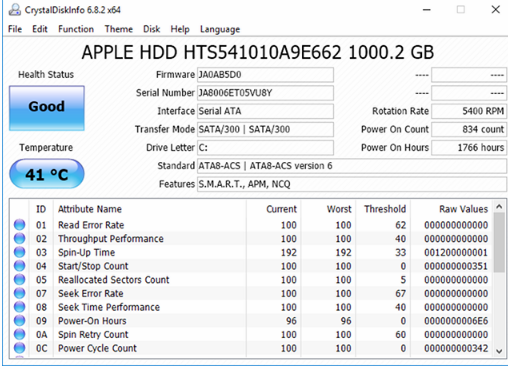Click the status orb for Start/Stop Count
Screen dimensions: 508x369
(x=19, y=266)
